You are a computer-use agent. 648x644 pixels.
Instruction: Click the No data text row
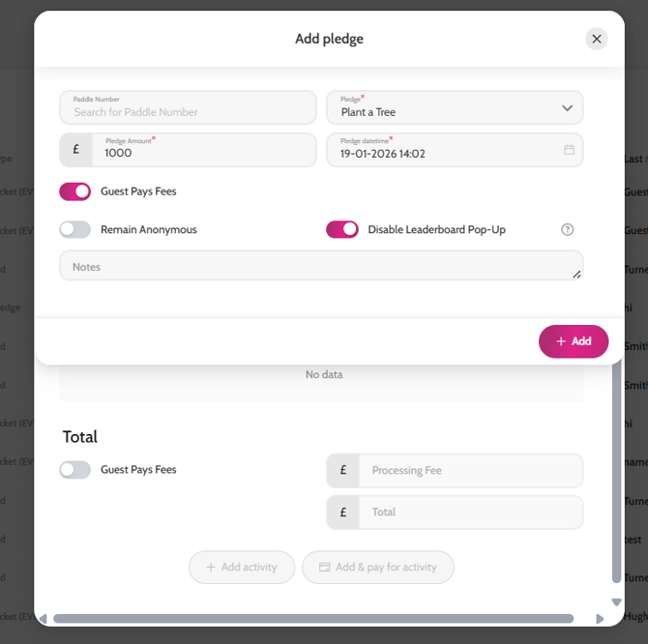click(324, 374)
